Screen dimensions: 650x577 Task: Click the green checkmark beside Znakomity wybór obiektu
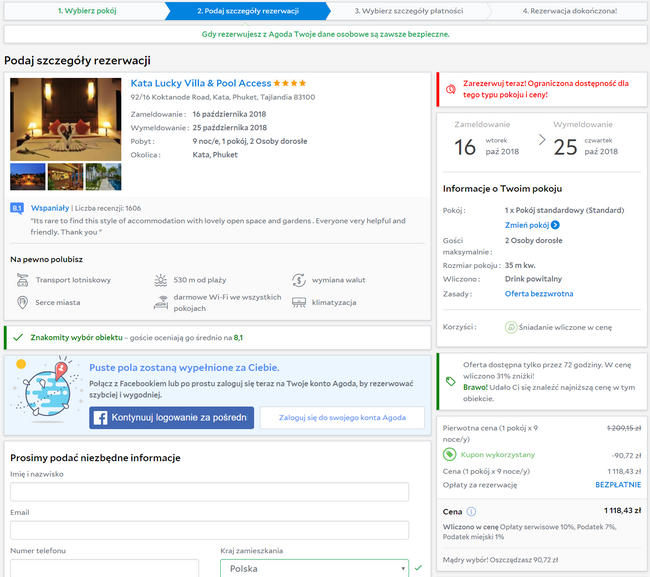[x=18, y=337]
